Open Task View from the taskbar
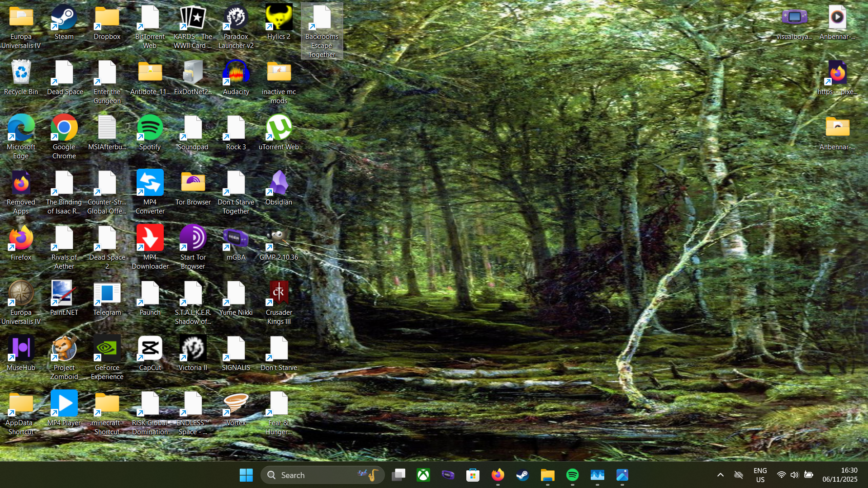This screenshot has height=488, width=868. [398, 475]
